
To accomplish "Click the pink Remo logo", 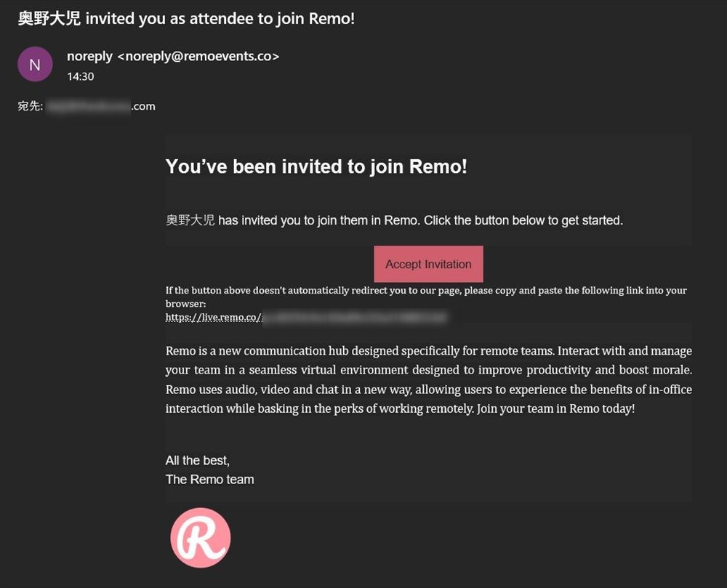I will click(x=201, y=538).
